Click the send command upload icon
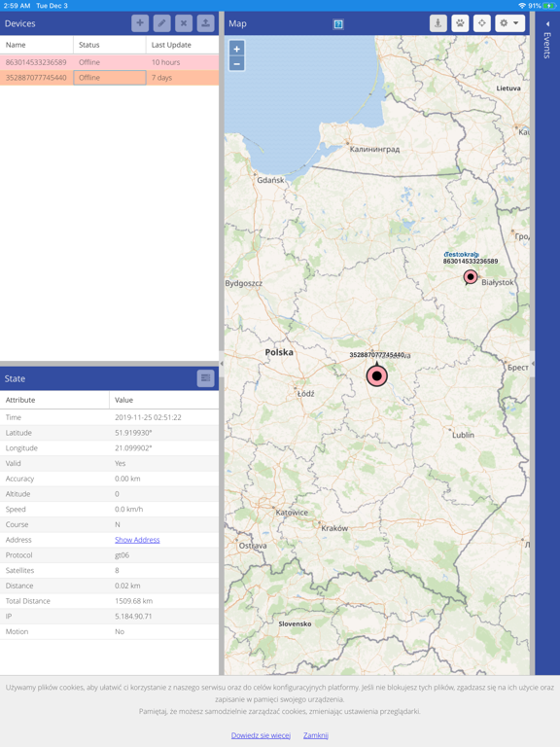Image resolution: width=560 pixels, height=747 pixels. (x=205, y=23)
